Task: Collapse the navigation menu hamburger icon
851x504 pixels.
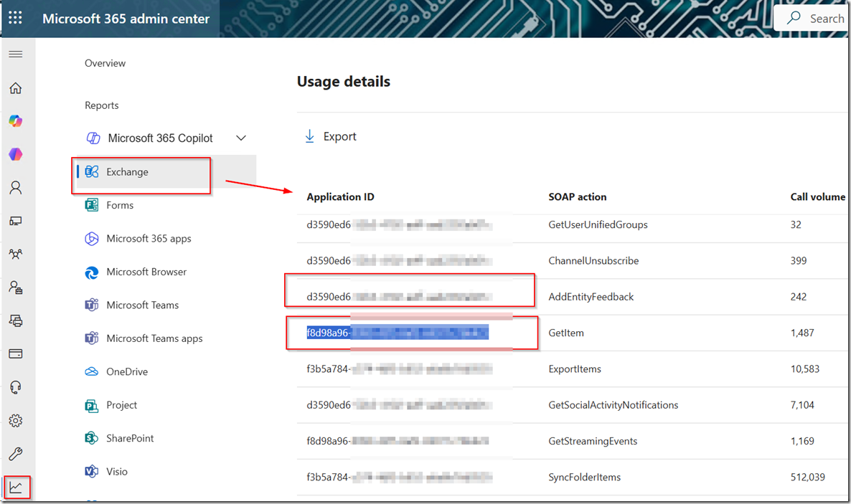Action: (x=16, y=54)
